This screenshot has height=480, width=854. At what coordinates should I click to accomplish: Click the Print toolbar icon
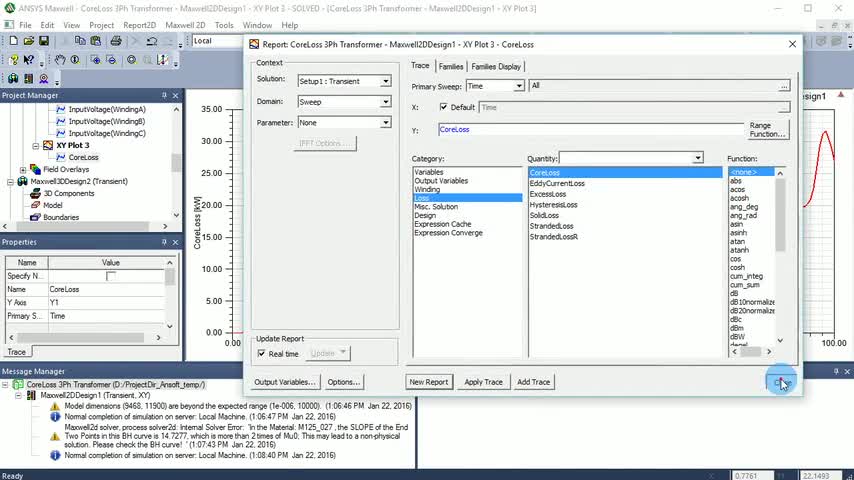(x=116, y=41)
